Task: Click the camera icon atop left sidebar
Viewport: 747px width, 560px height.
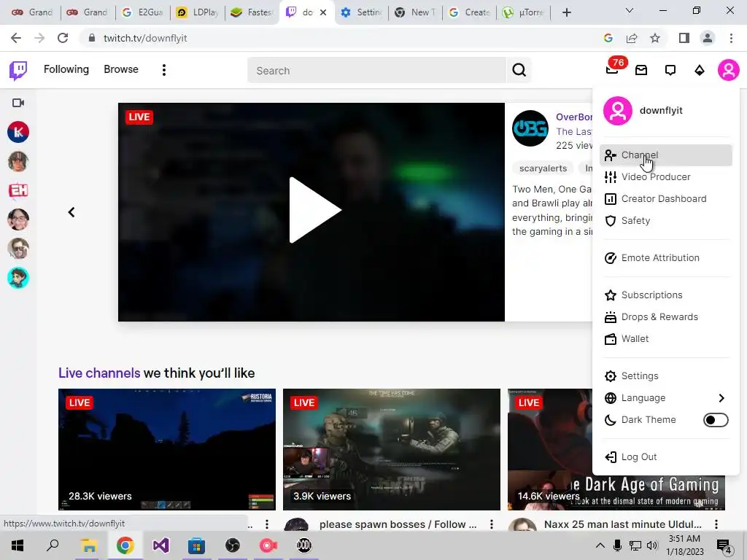Action: [x=18, y=103]
